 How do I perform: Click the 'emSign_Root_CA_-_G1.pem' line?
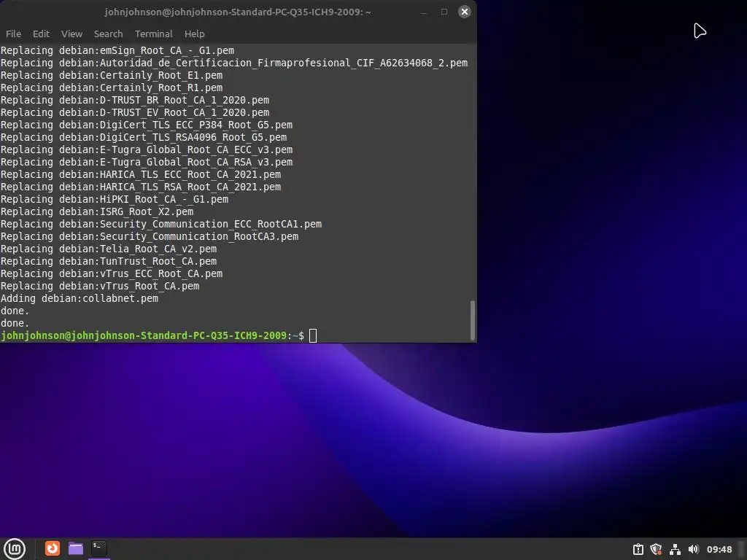coord(117,50)
